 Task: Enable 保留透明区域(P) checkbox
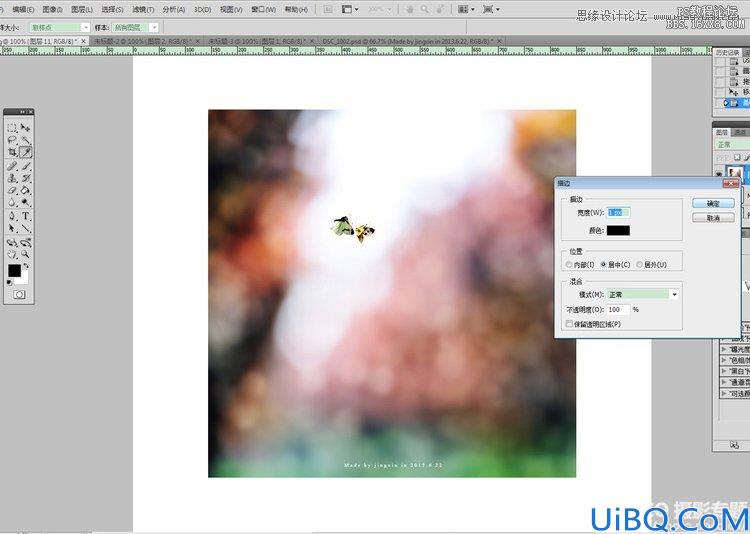pyautogui.click(x=569, y=324)
